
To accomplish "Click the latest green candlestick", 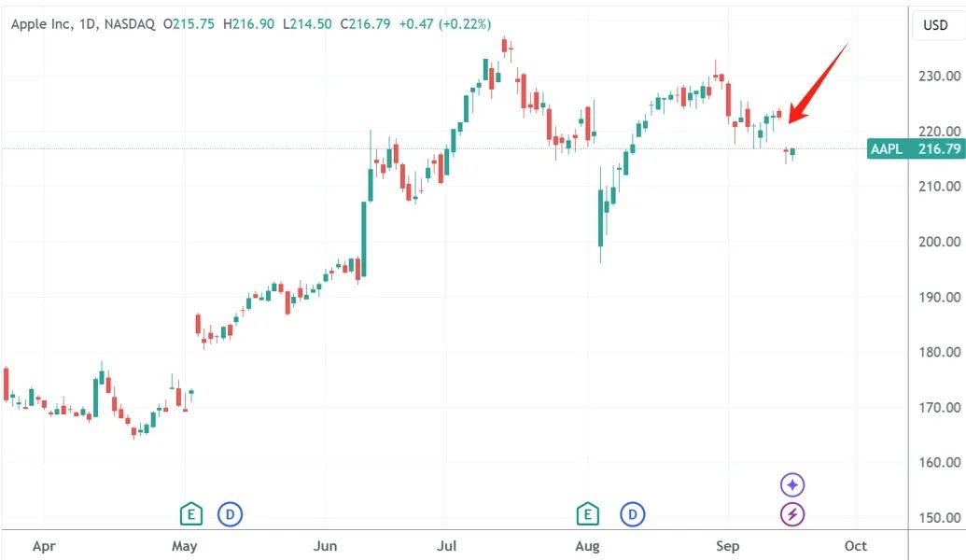I will pyautogui.click(x=792, y=152).
